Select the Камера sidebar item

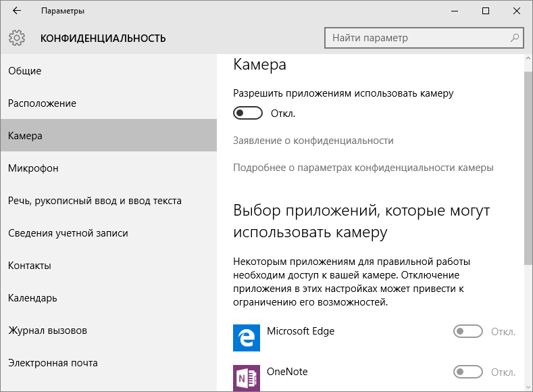point(109,135)
